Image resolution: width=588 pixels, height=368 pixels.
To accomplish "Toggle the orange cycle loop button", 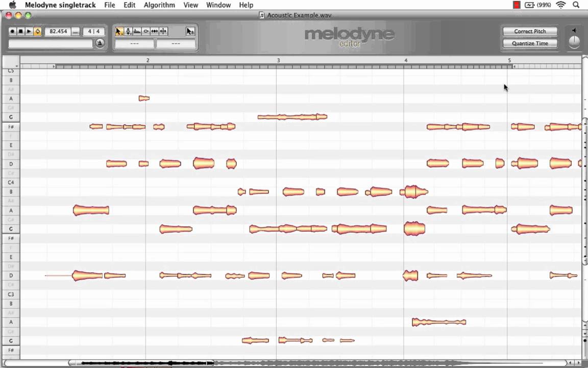I will [37, 32].
